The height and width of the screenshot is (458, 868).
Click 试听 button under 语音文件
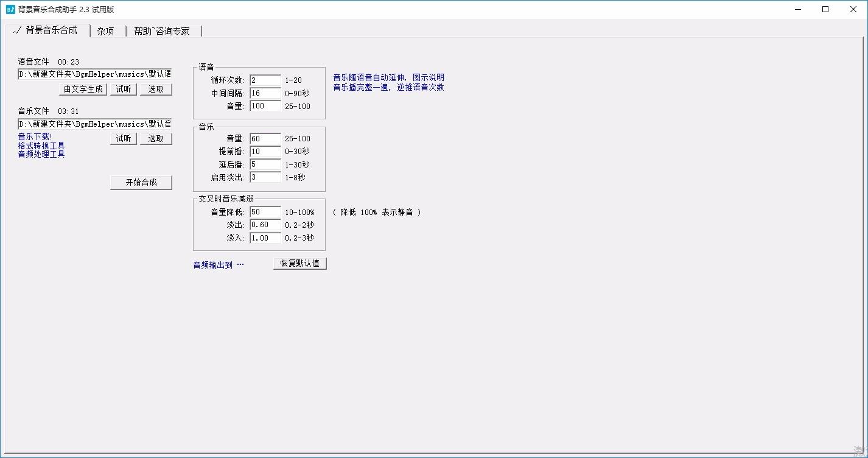pyautogui.click(x=124, y=89)
